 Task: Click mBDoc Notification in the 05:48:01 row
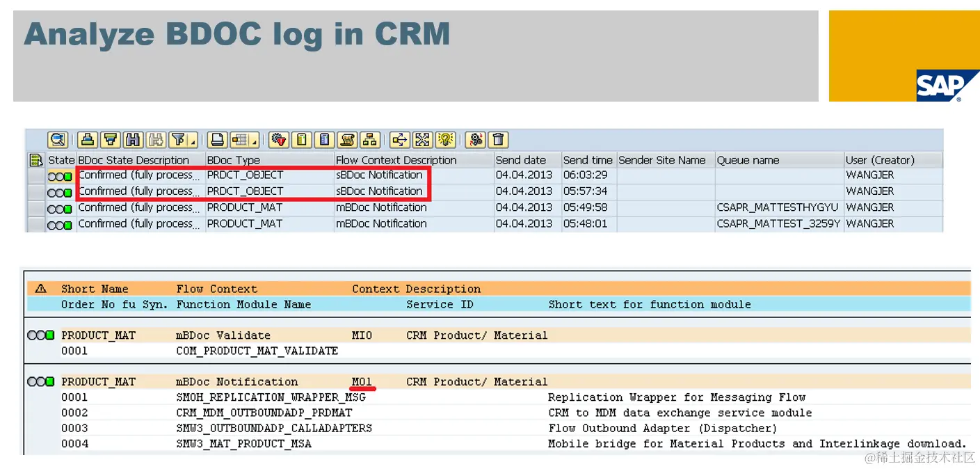tap(381, 223)
